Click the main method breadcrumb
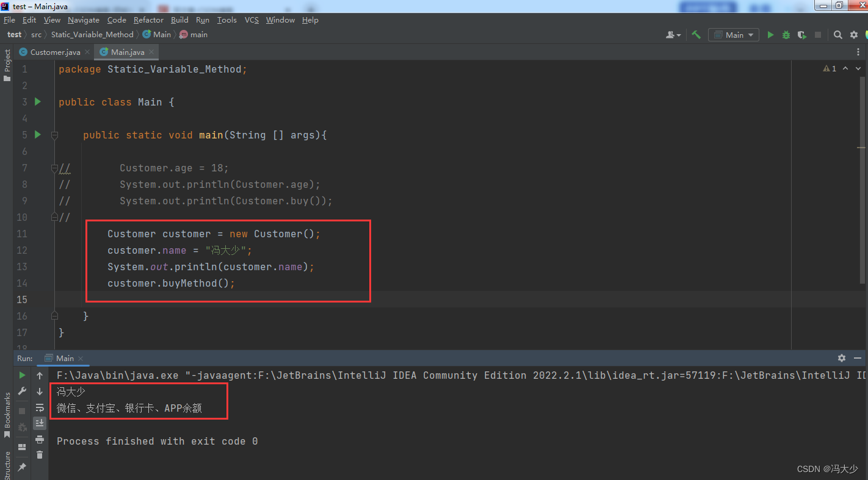This screenshot has width=868, height=480. pos(193,35)
